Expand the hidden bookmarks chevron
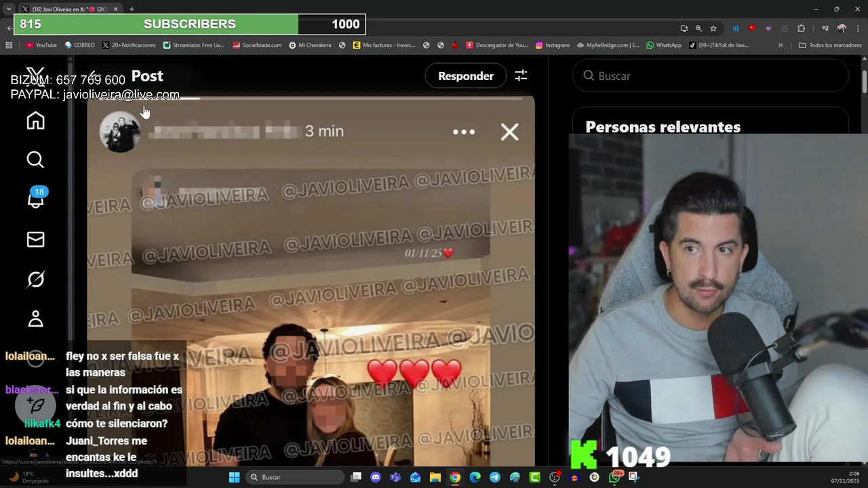This screenshot has width=868, height=488. 781,45
